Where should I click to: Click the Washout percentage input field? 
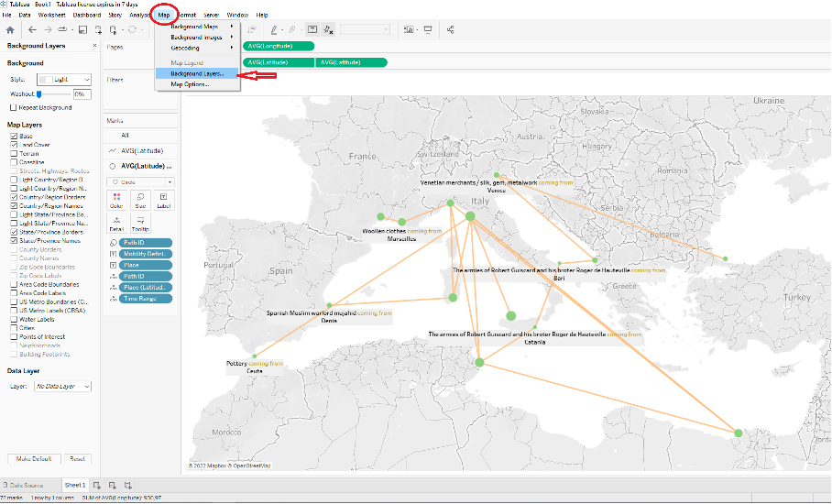pos(82,94)
